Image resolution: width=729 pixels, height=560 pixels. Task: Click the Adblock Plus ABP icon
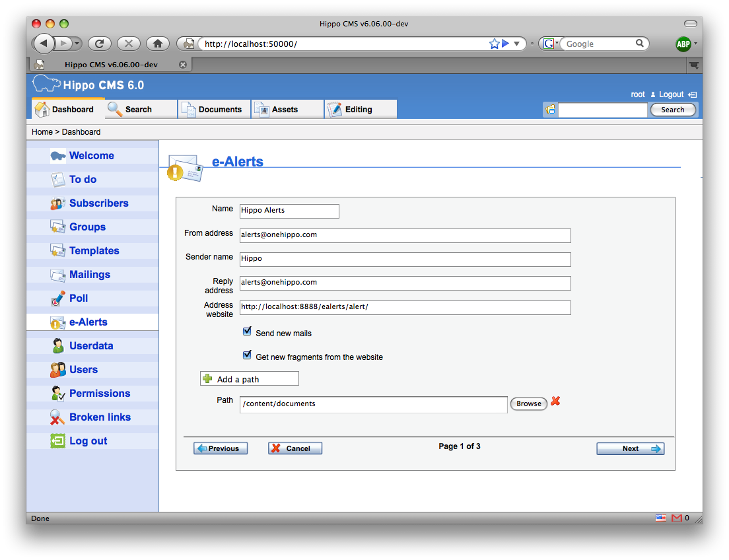683,44
